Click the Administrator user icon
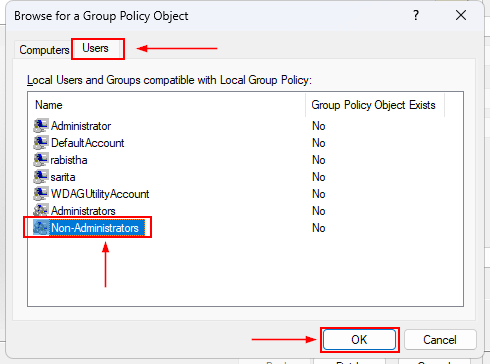The image size is (490, 364). tap(41, 126)
